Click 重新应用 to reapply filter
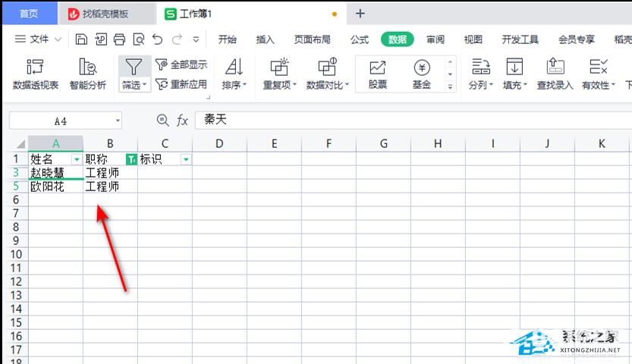The width and height of the screenshot is (632, 364). 181,84
